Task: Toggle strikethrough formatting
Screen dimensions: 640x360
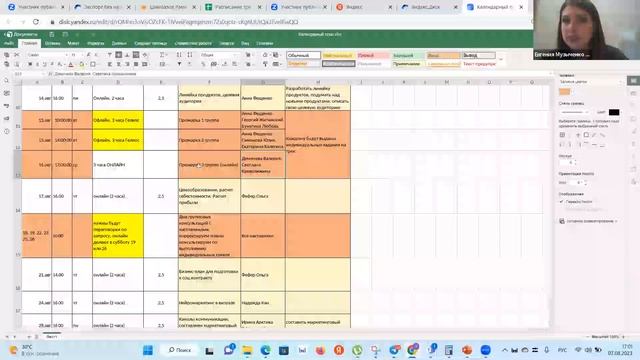Action: 52,64
